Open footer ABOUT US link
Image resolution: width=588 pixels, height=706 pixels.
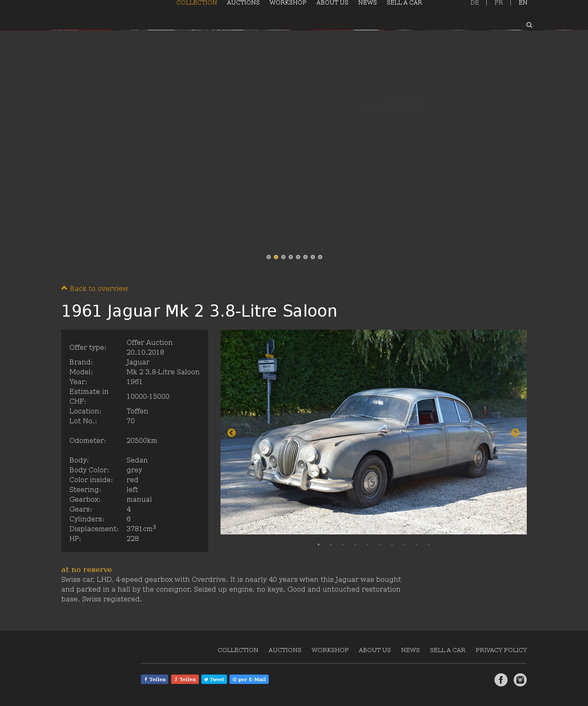coord(375,650)
